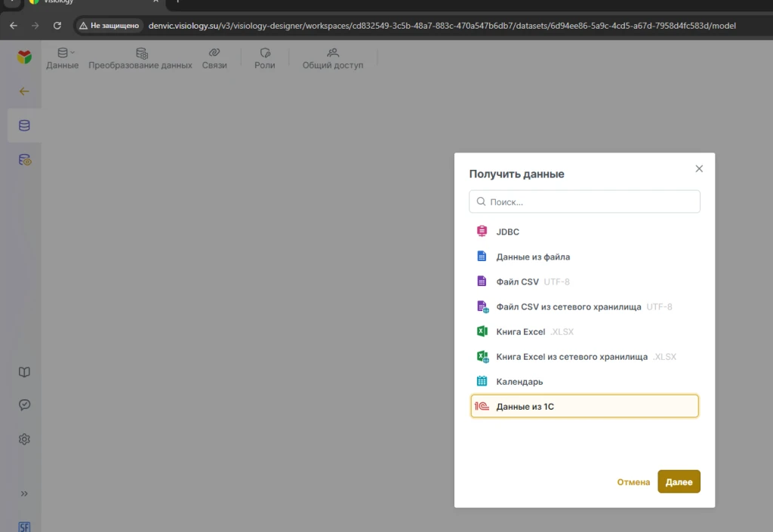Screen dimensions: 773x532
Task: Open Преобразование данных in toolbar
Action: 140,58
